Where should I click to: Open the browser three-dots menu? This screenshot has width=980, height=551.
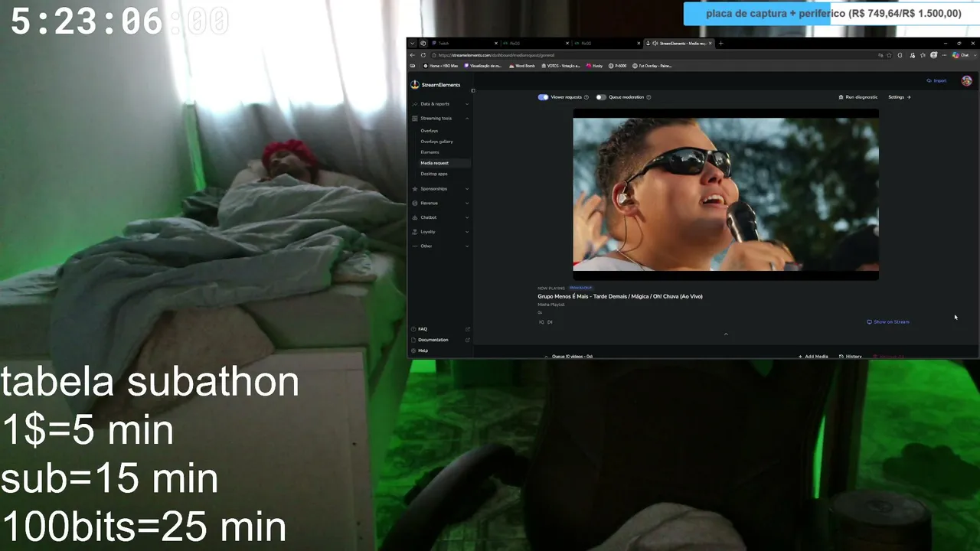coord(944,55)
